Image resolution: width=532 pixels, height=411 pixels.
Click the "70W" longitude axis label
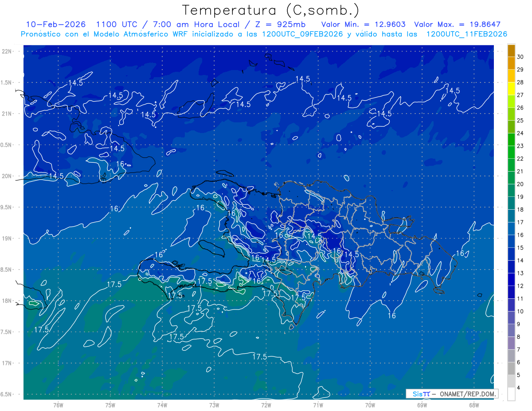coord(370,405)
